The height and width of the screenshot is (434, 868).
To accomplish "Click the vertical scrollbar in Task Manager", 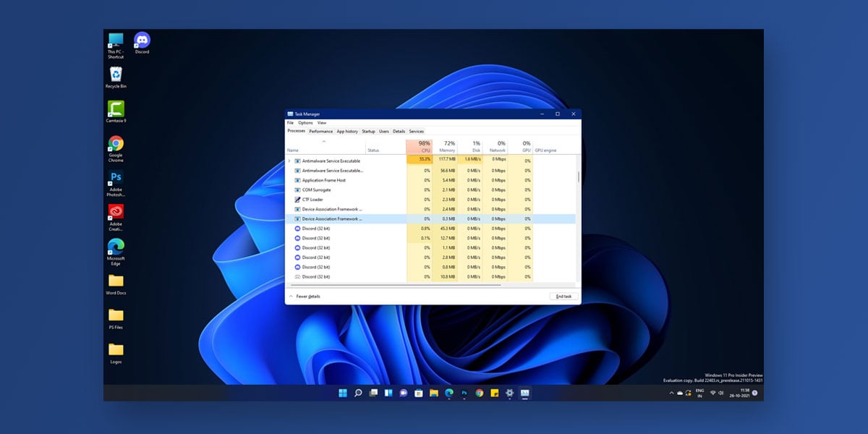I will pyautogui.click(x=577, y=177).
